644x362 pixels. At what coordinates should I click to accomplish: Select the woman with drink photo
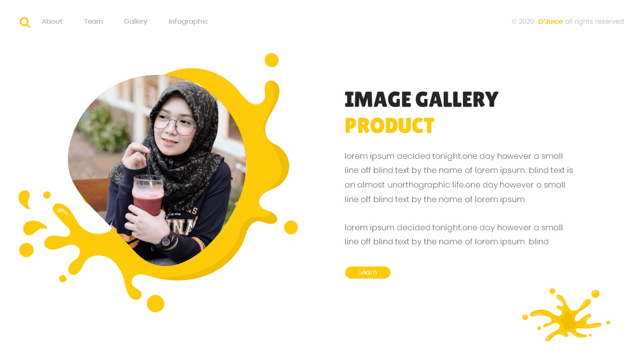coord(157,170)
